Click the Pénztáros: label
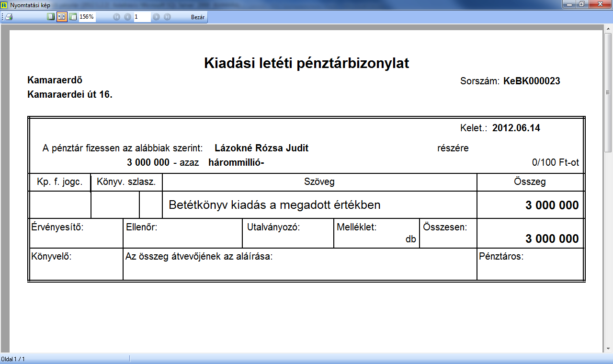Viewport: 613px width, 364px height. coord(501,256)
